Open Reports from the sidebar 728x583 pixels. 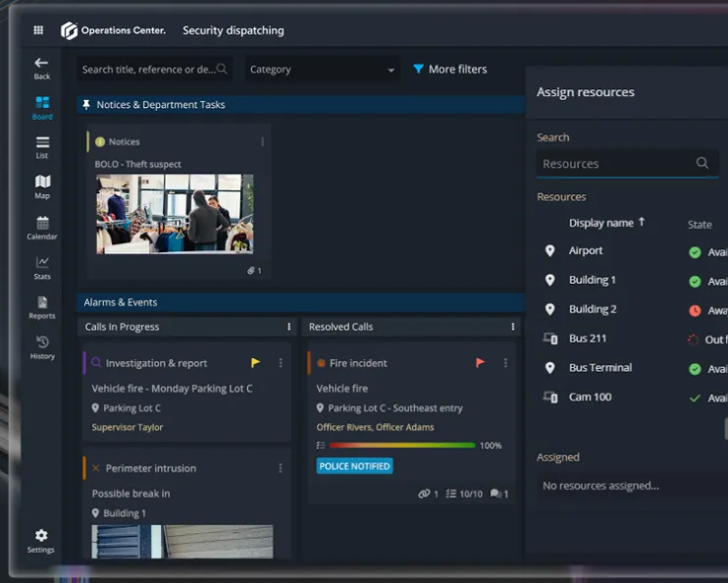click(42, 306)
